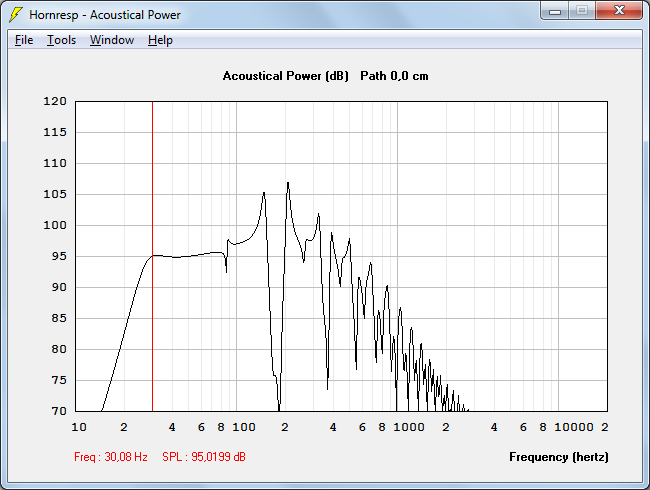Image resolution: width=650 pixels, height=490 pixels.
Task: Maximize the Hornresp window
Action: (582, 11)
